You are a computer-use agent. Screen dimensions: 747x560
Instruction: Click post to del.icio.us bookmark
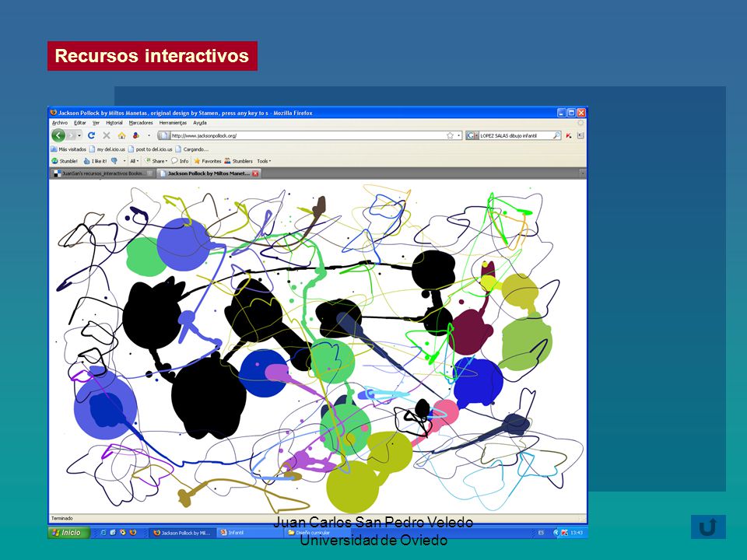pos(150,149)
